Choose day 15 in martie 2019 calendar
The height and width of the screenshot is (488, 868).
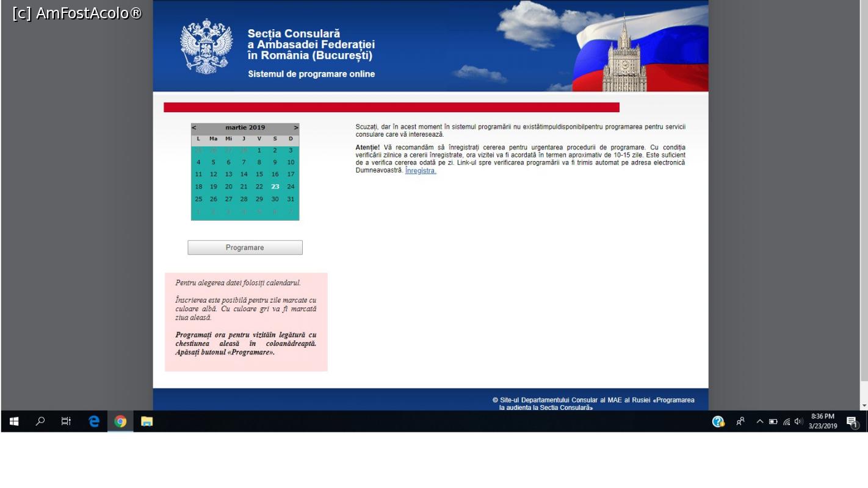point(259,174)
